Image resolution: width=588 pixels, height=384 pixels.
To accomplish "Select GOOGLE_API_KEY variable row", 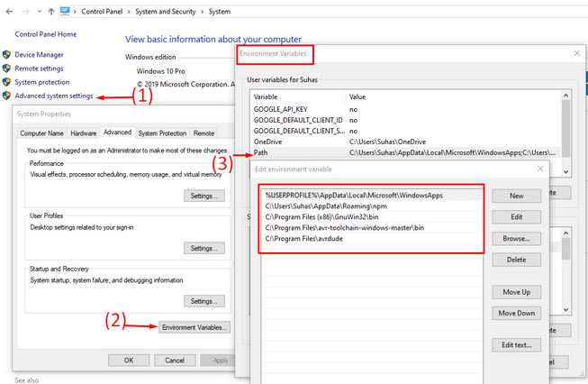I will point(406,109).
